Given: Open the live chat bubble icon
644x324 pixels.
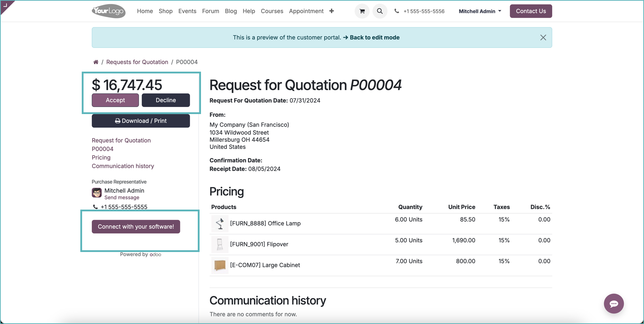Looking at the screenshot, I should pos(614,304).
